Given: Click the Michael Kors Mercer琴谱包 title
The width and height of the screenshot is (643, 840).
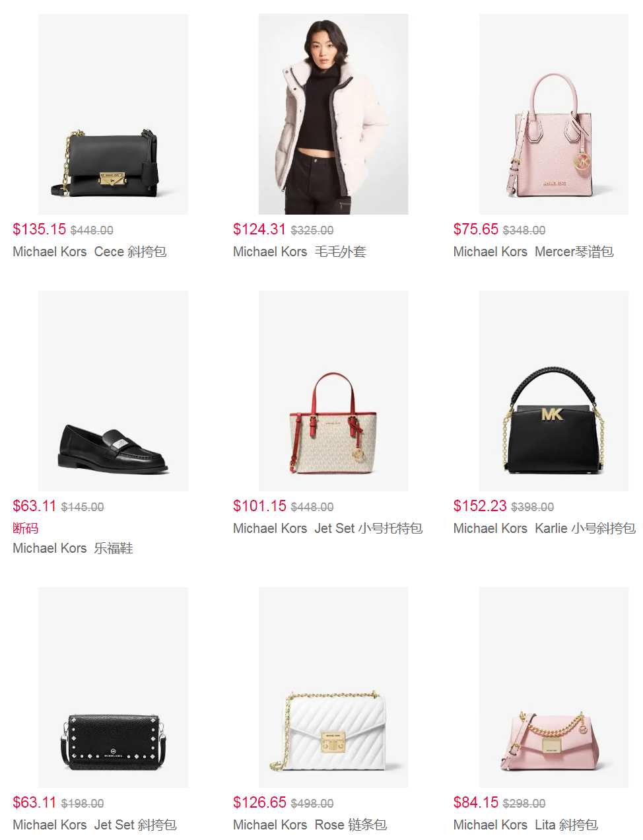Looking at the screenshot, I should [x=533, y=252].
